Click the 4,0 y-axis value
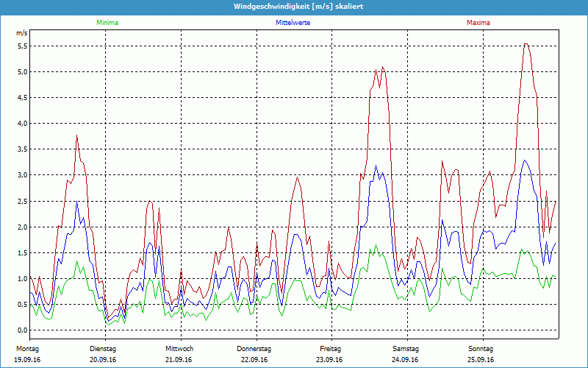The height and width of the screenshot is (368, 588). point(24,123)
